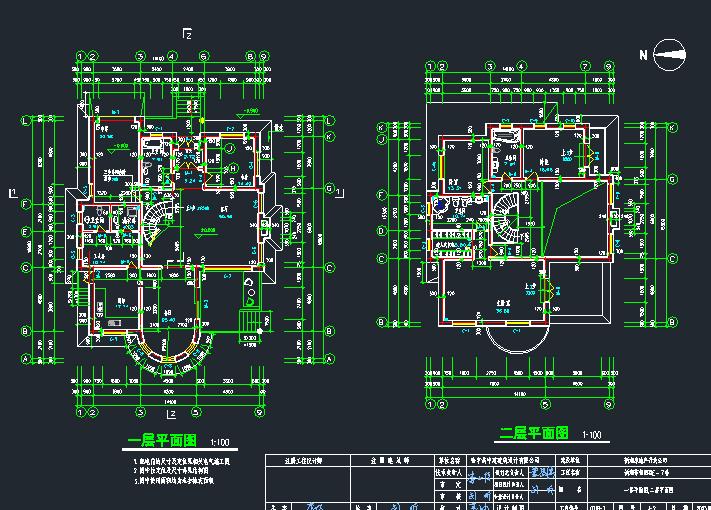
Task: Click the Z section marker above first floor plan
Action: click(186, 36)
